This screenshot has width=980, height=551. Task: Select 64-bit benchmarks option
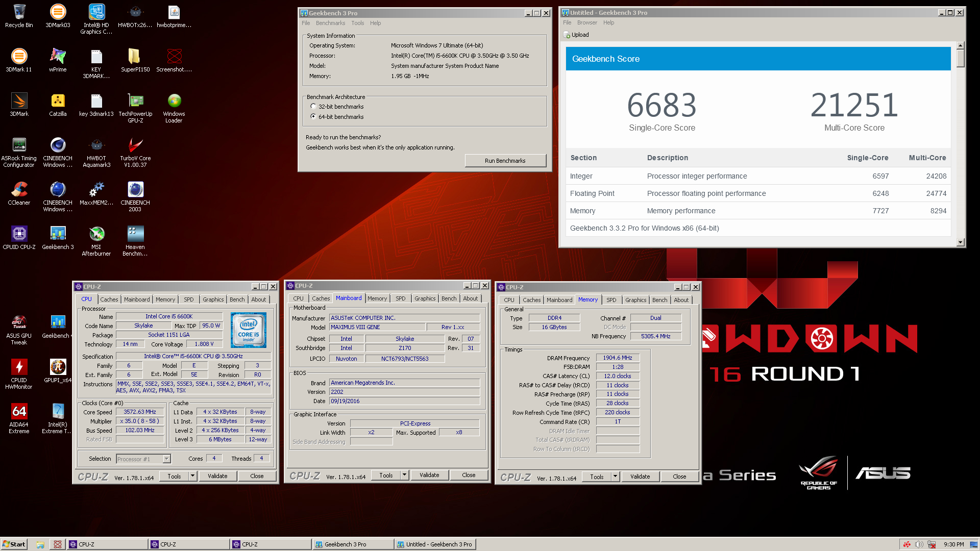pos(313,117)
